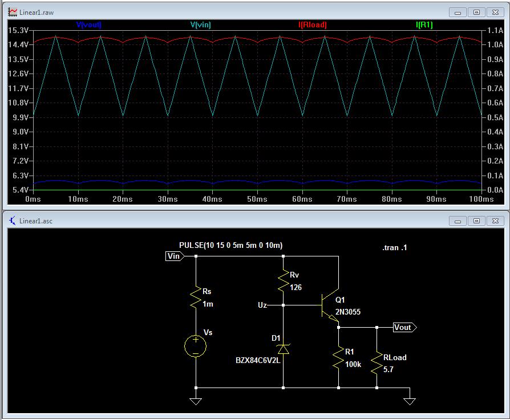
Task: Select the D1 zener diode symbol
Action: [283, 348]
